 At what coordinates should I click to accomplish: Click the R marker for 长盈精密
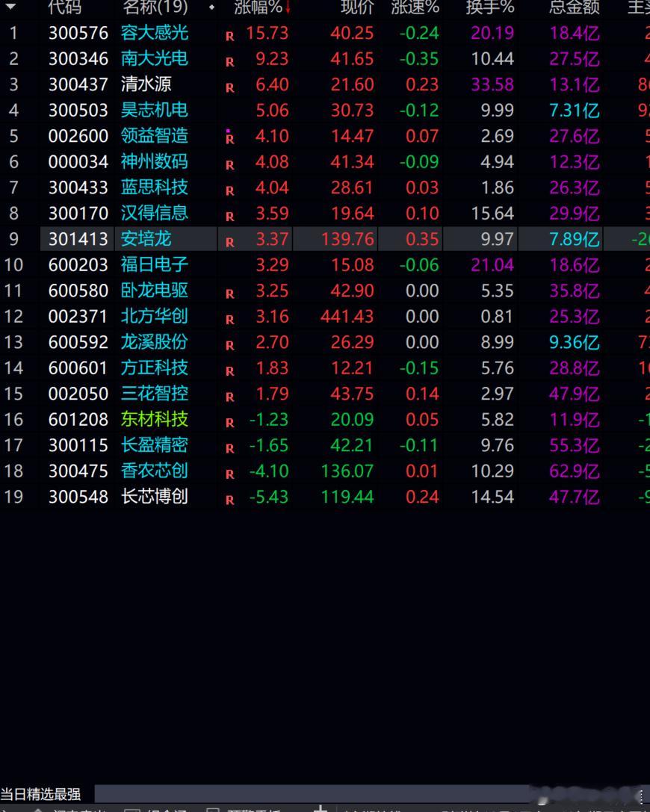click(x=230, y=448)
